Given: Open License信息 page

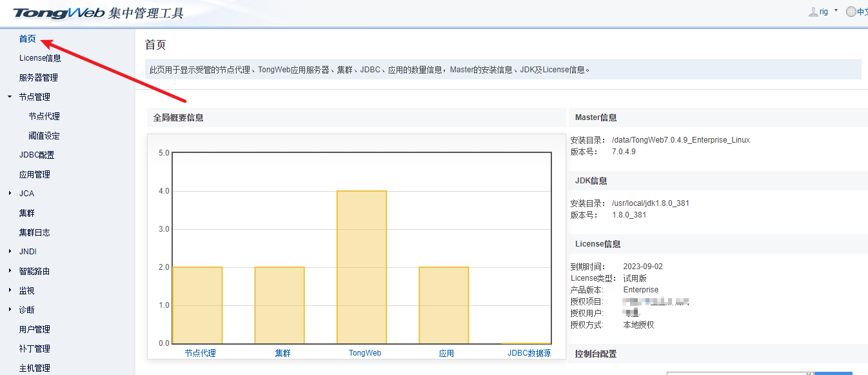Looking at the screenshot, I should (x=40, y=58).
